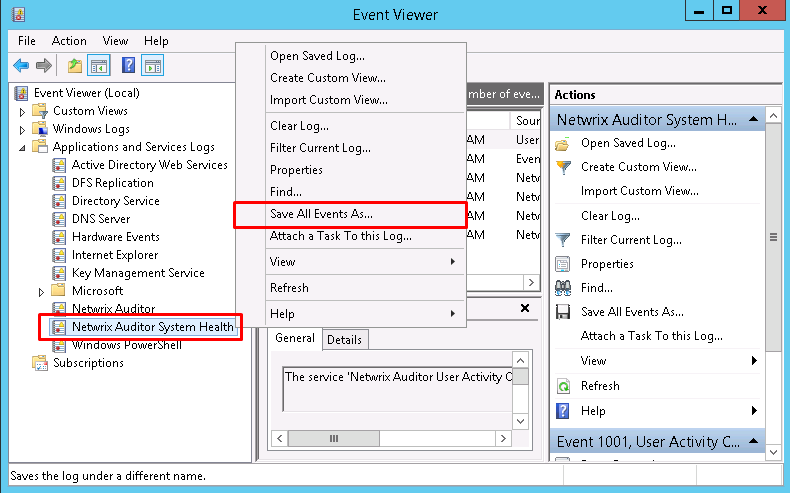The width and height of the screenshot is (790, 493).
Task: Click the Key Management Service log icon
Action: click(59, 273)
